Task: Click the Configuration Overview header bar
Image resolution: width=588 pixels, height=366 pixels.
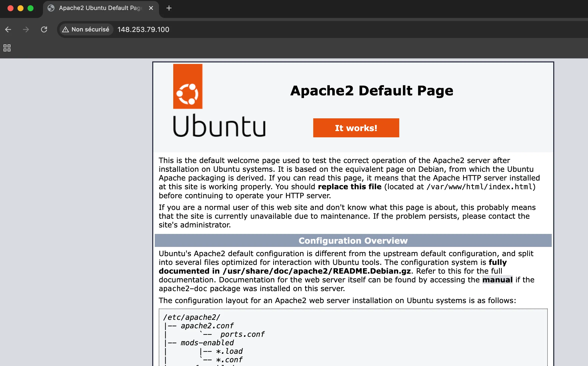Action: [353, 240]
